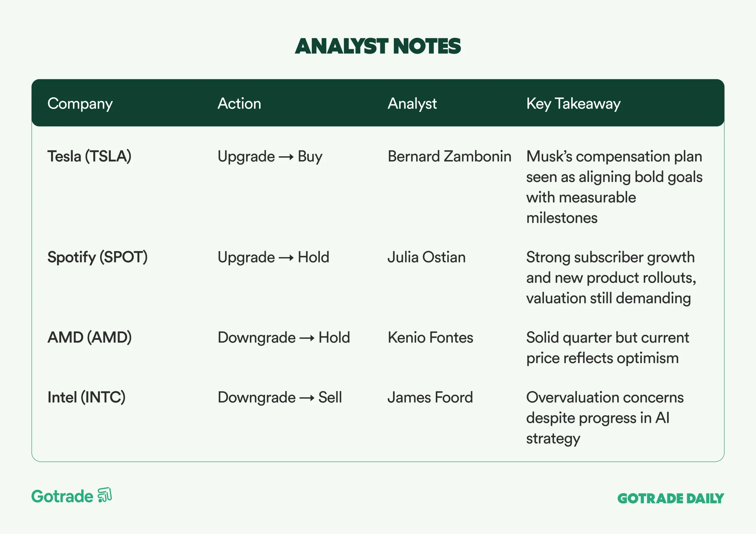The height and width of the screenshot is (534, 756).
Task: Click analyst name Julia Ostian
Action: (426, 257)
